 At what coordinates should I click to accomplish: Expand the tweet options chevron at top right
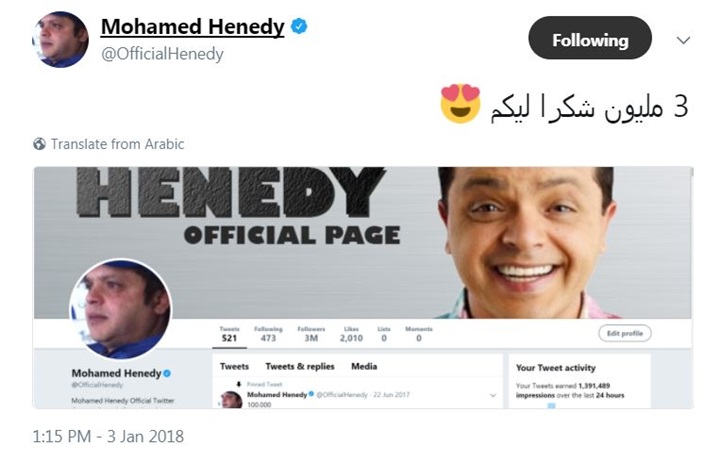click(683, 40)
